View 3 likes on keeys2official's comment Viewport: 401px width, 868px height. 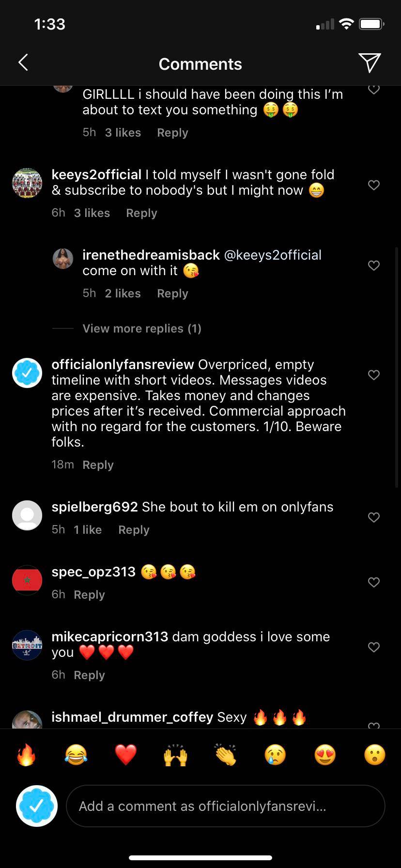[x=92, y=213]
